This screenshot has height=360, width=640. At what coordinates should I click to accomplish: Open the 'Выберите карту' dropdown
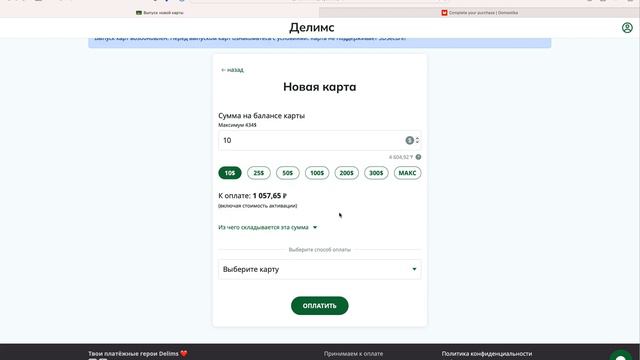(320, 269)
